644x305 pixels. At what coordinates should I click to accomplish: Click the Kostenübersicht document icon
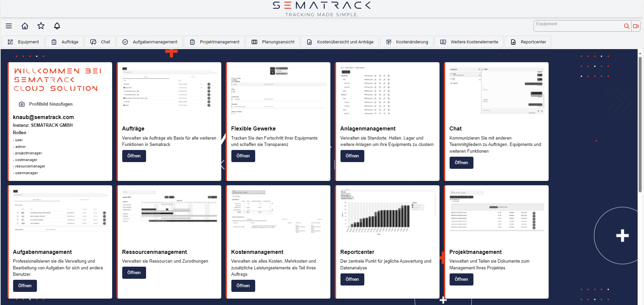310,42
